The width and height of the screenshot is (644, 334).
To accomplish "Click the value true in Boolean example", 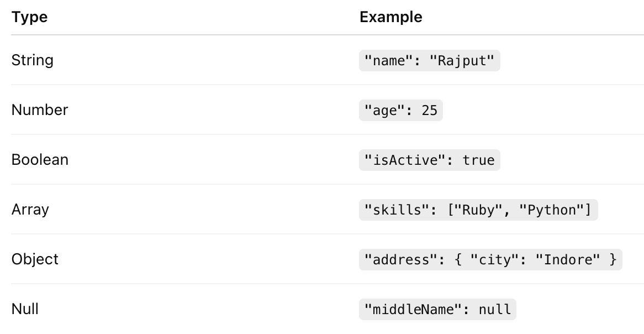I will coord(478,160).
